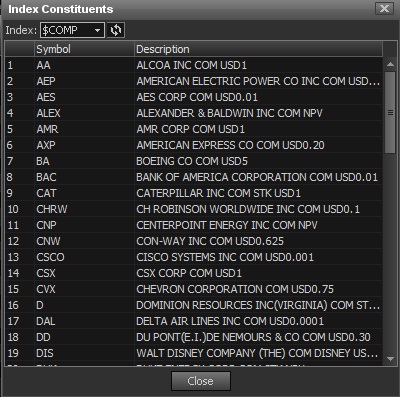Select the AXP symbol
The height and width of the screenshot is (397, 400).
tap(46, 145)
